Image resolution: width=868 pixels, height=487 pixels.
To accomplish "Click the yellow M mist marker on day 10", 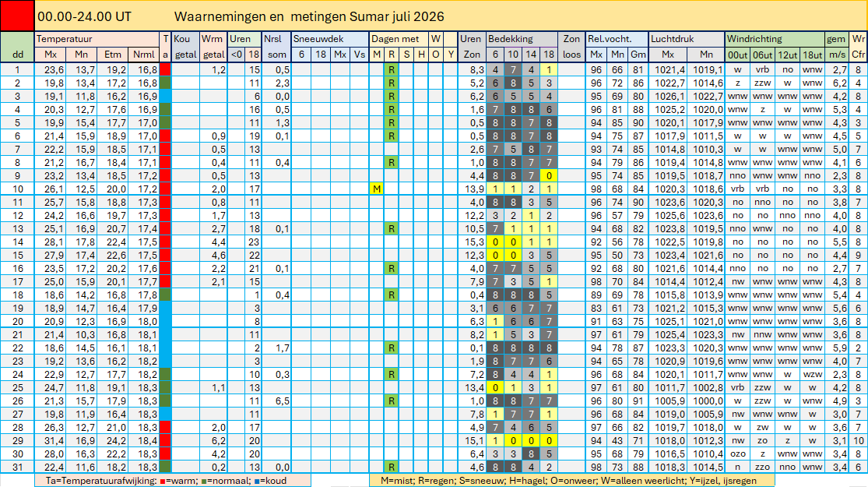I will (377, 189).
